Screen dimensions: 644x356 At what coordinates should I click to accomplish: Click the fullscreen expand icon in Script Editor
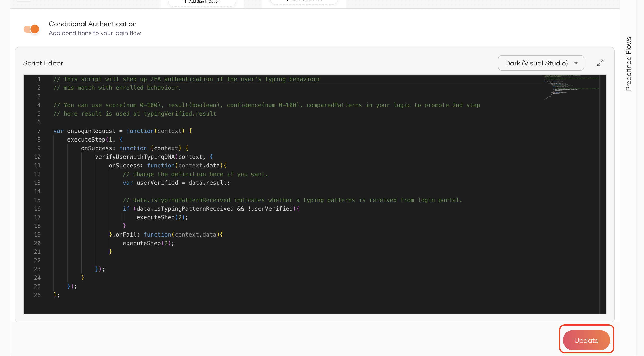click(600, 63)
